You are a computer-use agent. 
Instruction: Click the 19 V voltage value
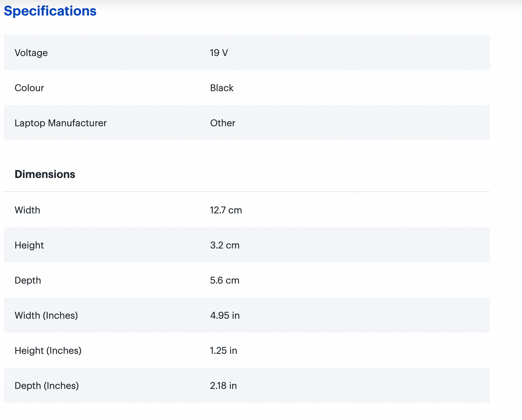coord(219,53)
